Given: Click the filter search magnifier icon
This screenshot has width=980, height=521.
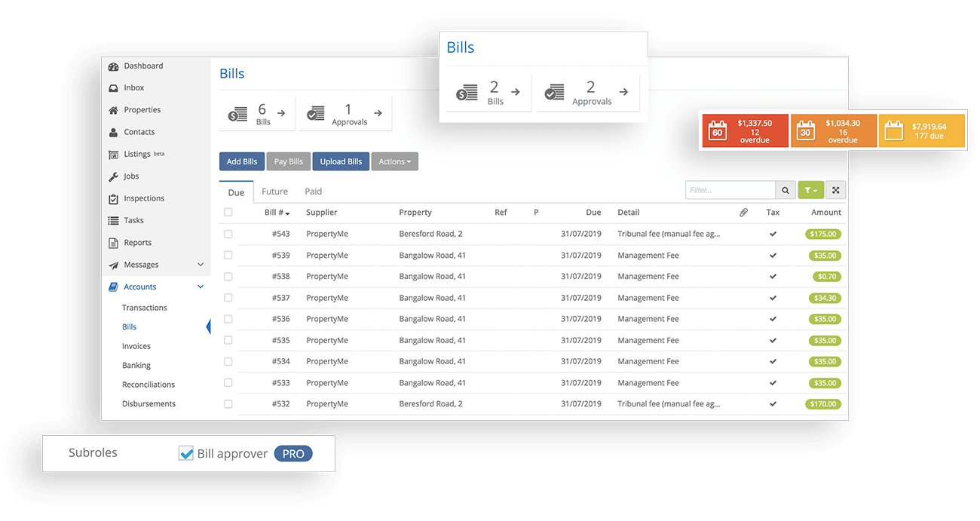Looking at the screenshot, I should (786, 191).
